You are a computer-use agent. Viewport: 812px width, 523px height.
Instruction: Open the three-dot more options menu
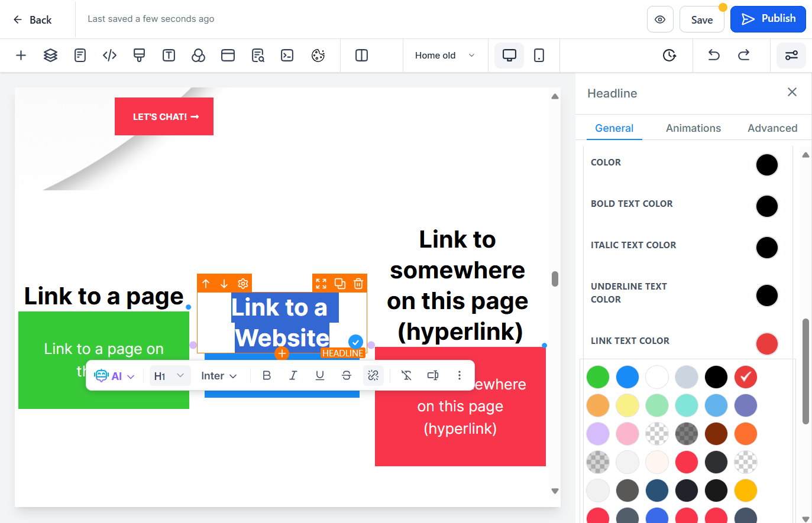pos(460,375)
